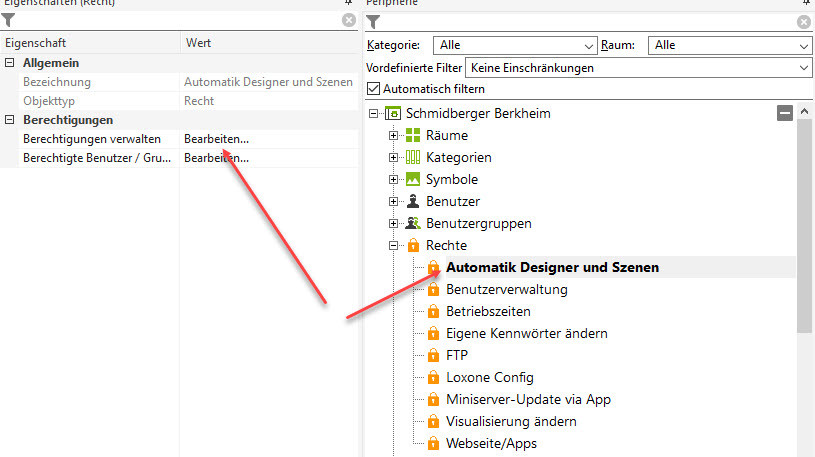Image resolution: width=815 pixels, height=457 pixels.
Task: Click lock icon of Automatik Designer und Szenen
Action: (x=433, y=267)
